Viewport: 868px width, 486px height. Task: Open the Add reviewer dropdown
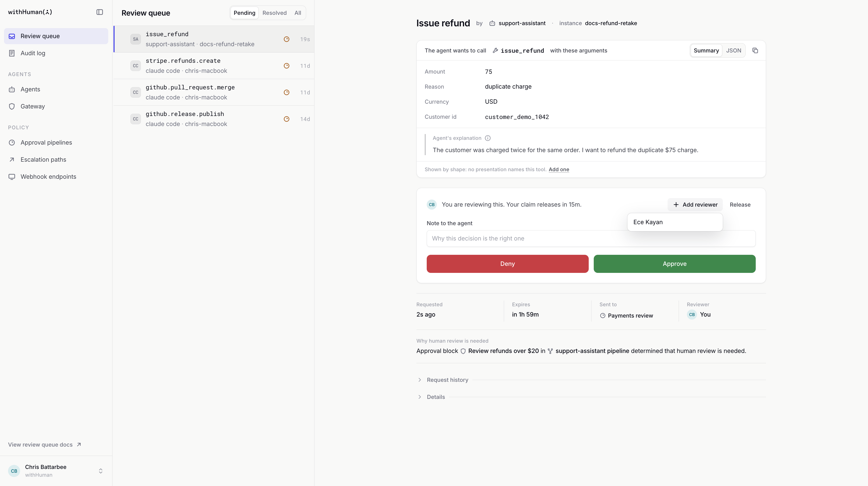coord(695,205)
